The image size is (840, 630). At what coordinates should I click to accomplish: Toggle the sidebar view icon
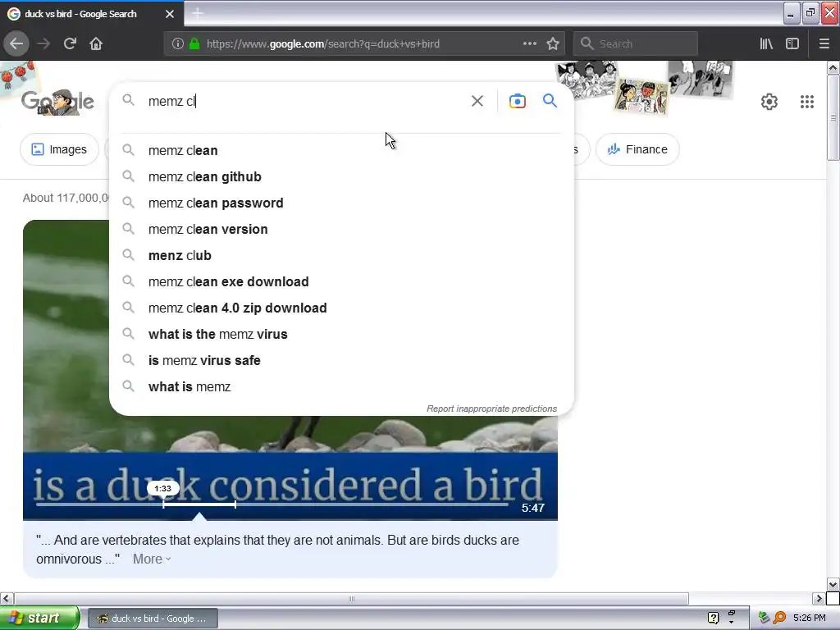tap(792, 43)
